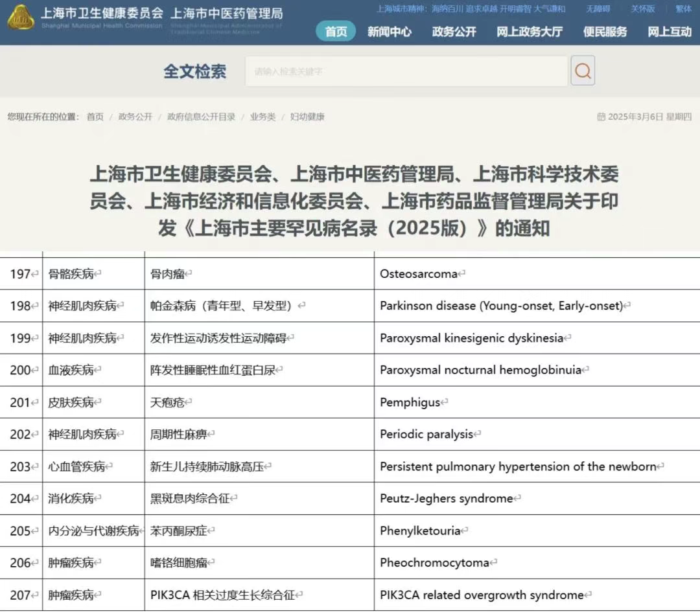The width and height of the screenshot is (700, 616).
Task: Select row number 200 cell
Action: 21,371
